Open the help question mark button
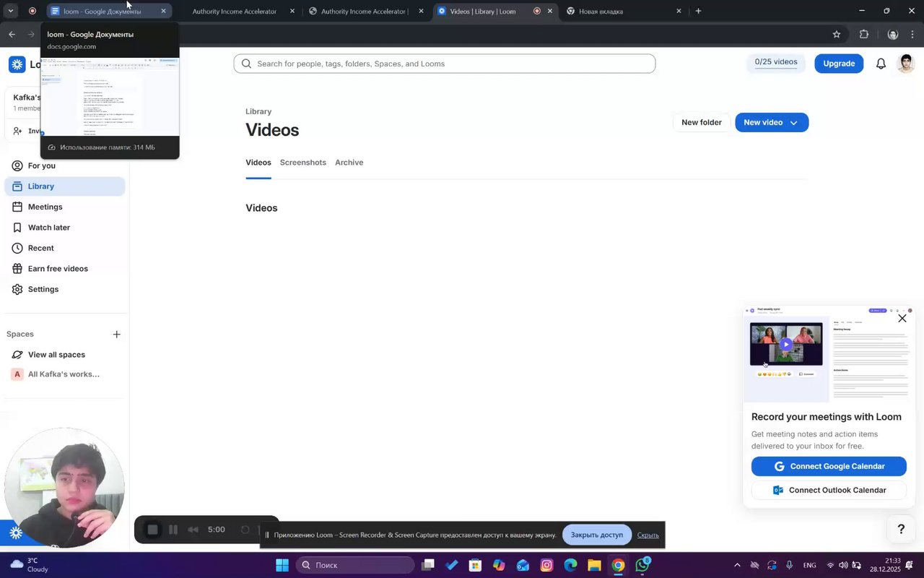The image size is (924, 578). 900,529
